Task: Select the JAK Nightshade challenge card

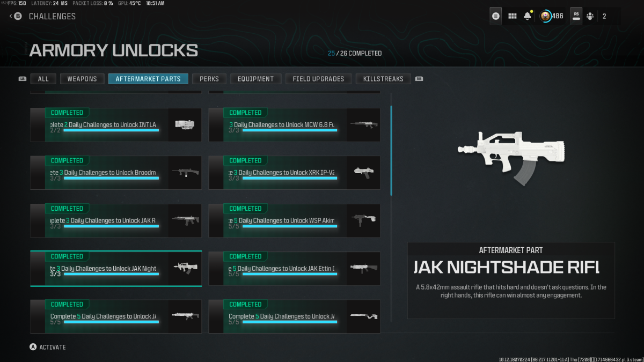Action: point(116,268)
